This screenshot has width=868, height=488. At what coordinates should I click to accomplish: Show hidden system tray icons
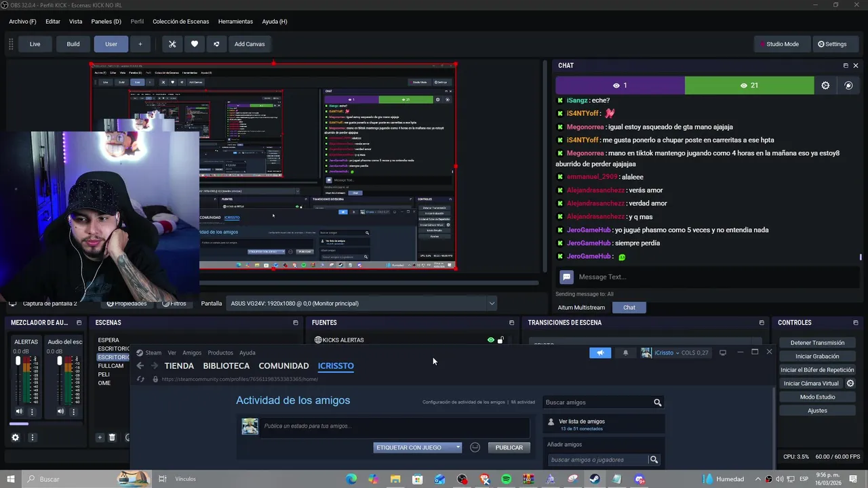[758, 479]
